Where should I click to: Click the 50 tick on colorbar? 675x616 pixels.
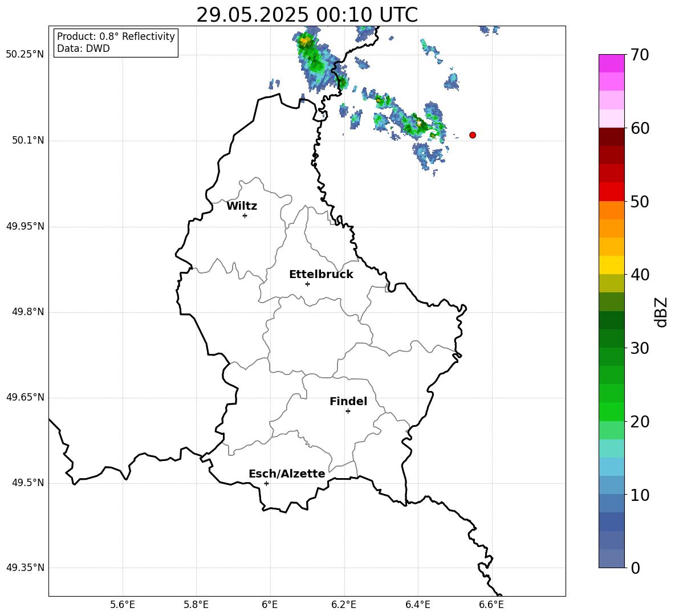click(640, 201)
